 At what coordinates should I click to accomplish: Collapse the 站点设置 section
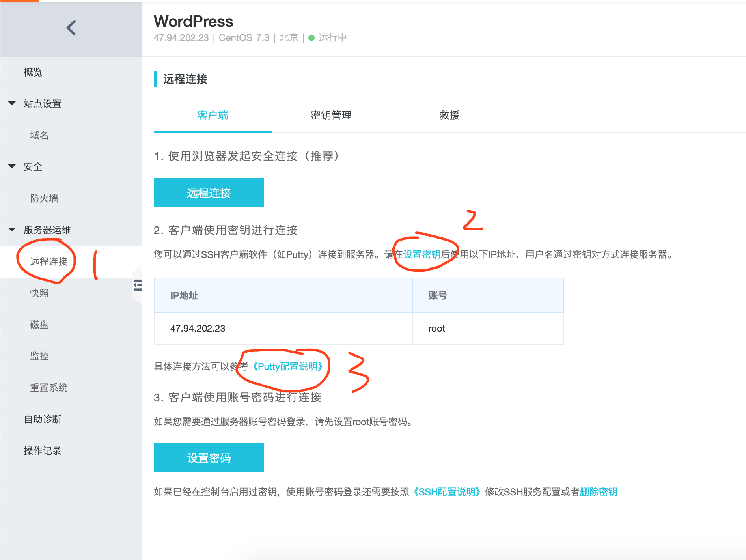(x=11, y=103)
